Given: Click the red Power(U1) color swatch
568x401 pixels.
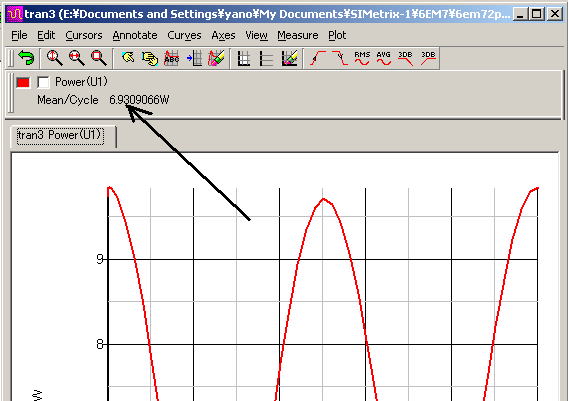Looking at the screenshot, I should point(23,83).
